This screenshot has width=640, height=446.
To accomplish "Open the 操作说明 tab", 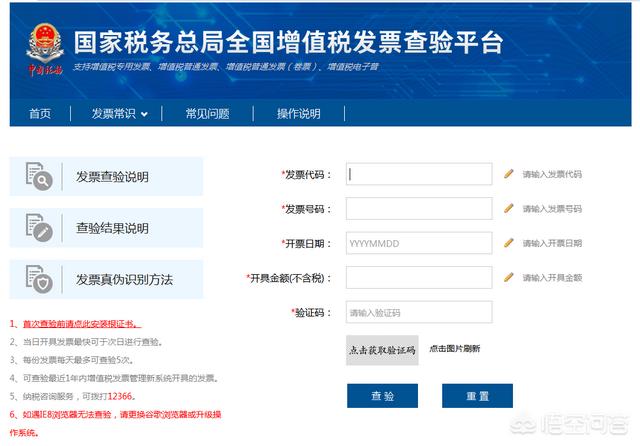I will (x=299, y=113).
